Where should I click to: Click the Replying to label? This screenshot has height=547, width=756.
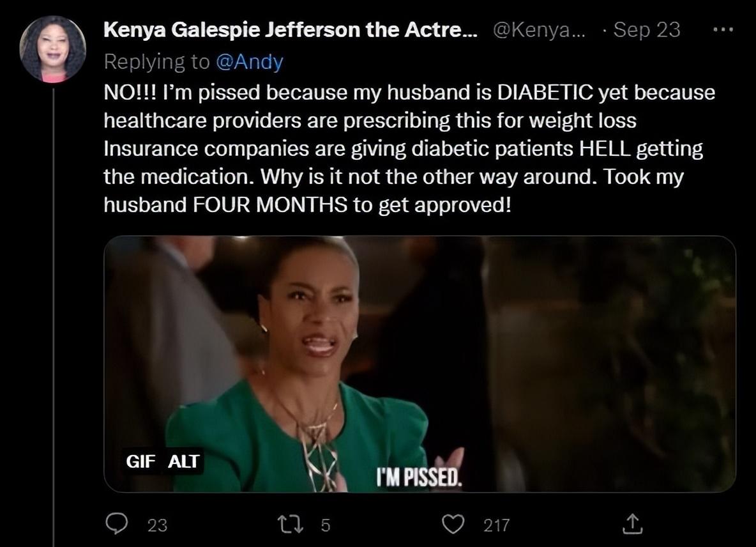(156, 62)
